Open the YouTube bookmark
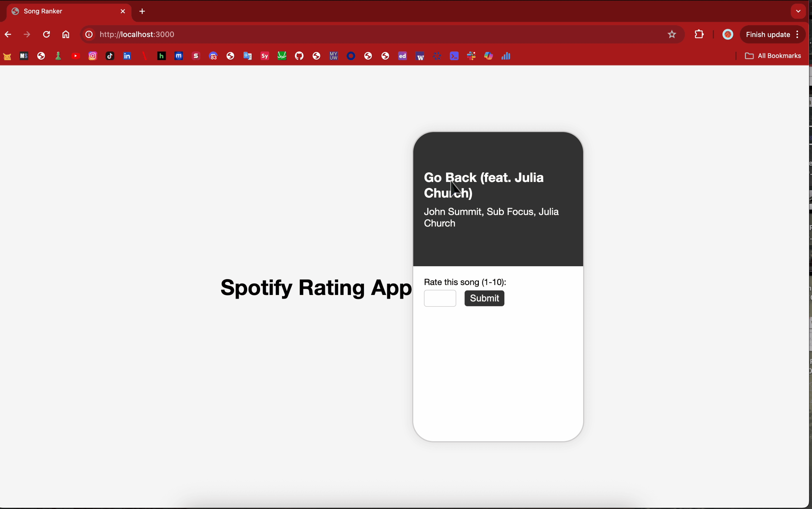 (x=76, y=56)
